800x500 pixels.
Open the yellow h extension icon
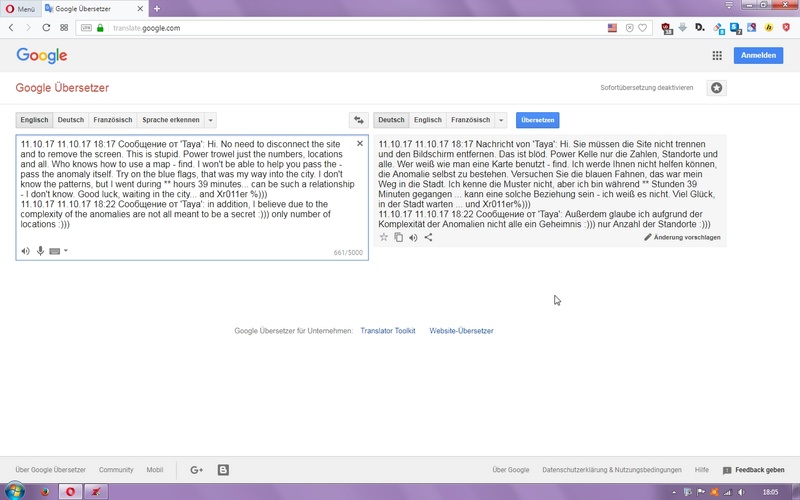click(x=768, y=28)
